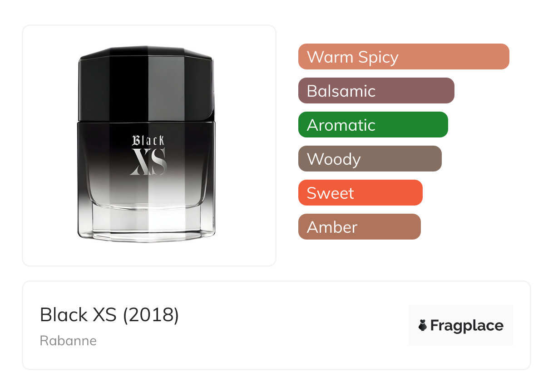The width and height of the screenshot is (553, 392).
Task: Click the gothic "Black" word on bottle
Action: 148,140
